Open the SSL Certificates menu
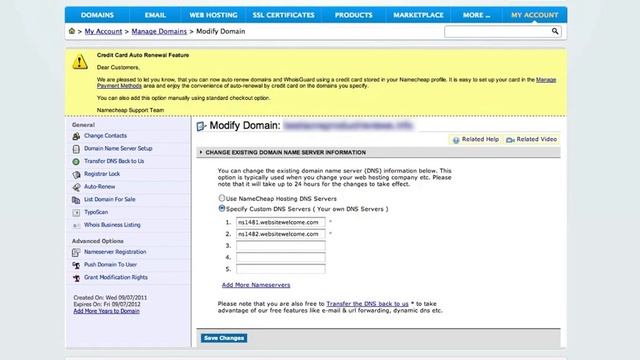The image size is (640, 360). 283,15
